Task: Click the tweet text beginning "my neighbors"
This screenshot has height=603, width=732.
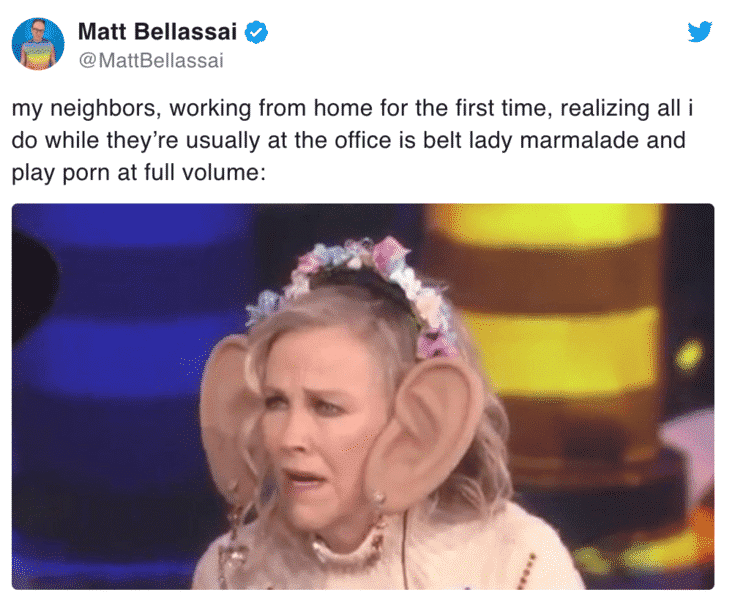Action: point(352,140)
